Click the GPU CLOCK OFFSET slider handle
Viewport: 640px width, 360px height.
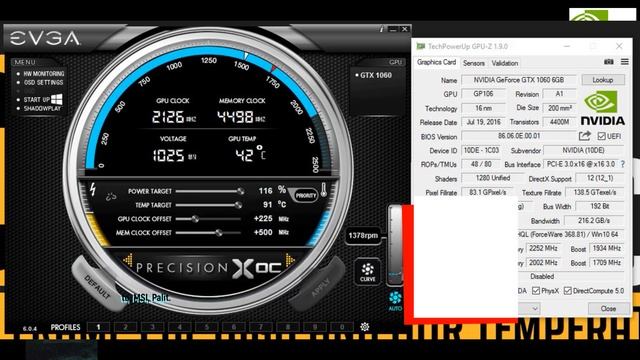[195, 219]
